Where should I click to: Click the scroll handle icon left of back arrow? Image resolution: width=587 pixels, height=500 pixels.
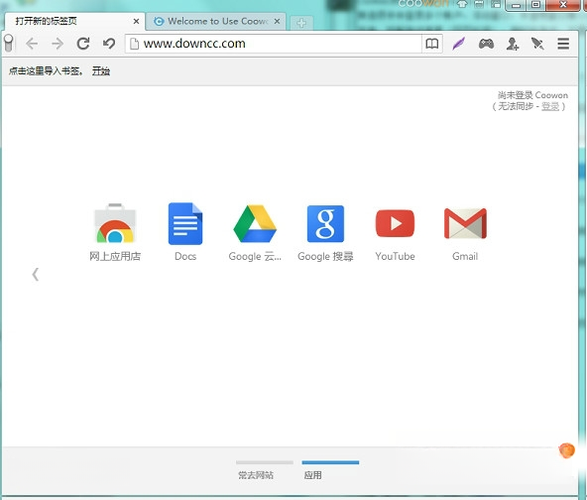click(9, 43)
